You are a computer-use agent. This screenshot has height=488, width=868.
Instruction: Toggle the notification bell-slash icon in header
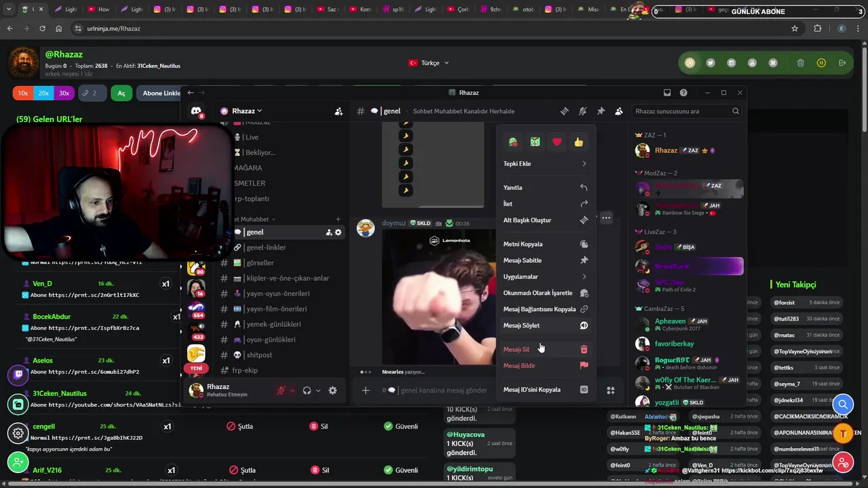tap(583, 111)
